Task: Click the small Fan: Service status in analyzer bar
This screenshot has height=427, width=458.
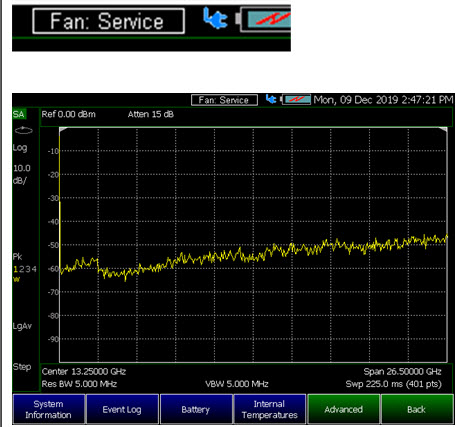Action: click(224, 100)
